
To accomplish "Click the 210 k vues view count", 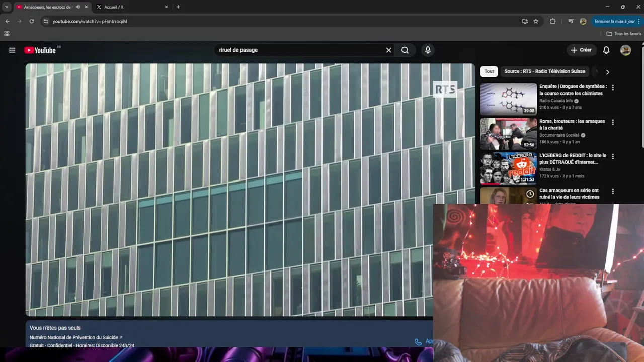I will pyautogui.click(x=549, y=108).
